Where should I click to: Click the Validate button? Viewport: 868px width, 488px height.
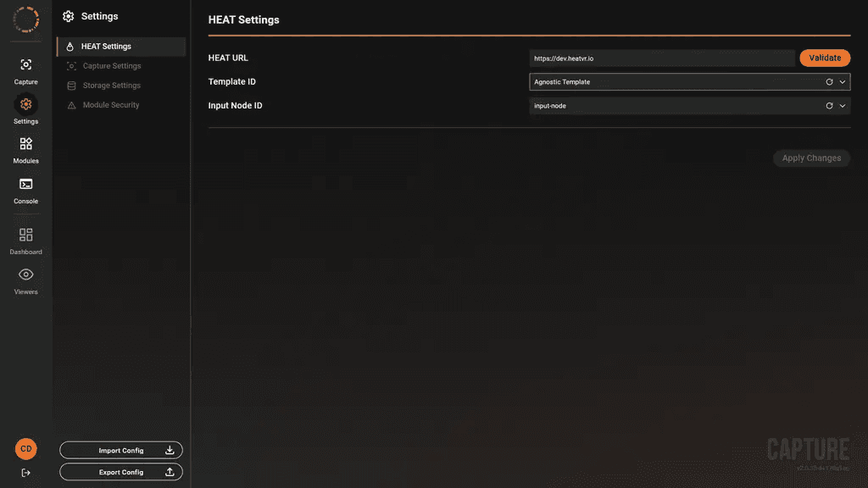point(825,58)
